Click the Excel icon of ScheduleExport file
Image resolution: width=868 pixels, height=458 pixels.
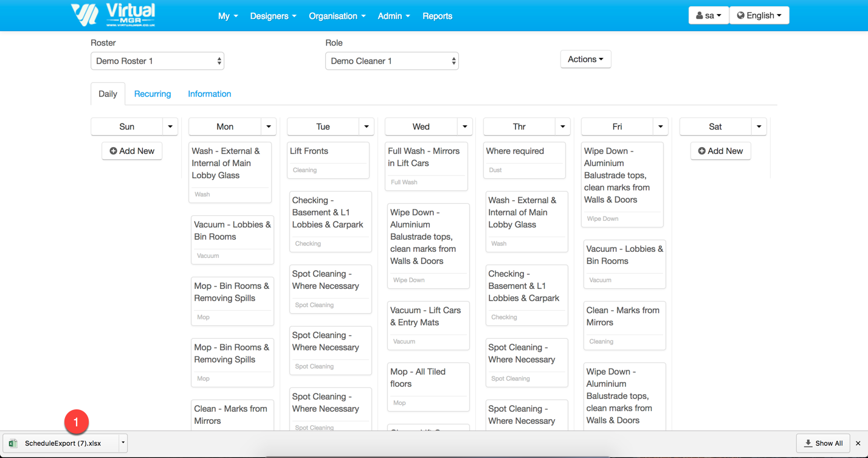pos(13,443)
